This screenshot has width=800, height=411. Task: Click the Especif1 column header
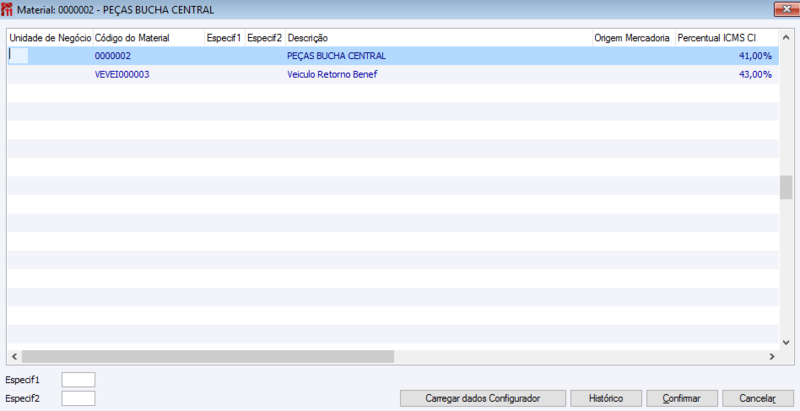(x=224, y=38)
